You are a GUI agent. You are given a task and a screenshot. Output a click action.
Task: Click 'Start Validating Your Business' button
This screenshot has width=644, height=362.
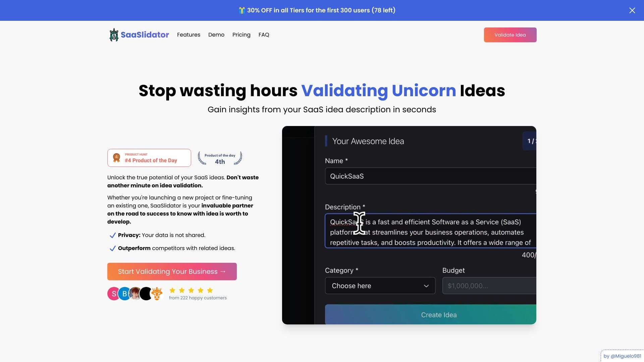172,271
